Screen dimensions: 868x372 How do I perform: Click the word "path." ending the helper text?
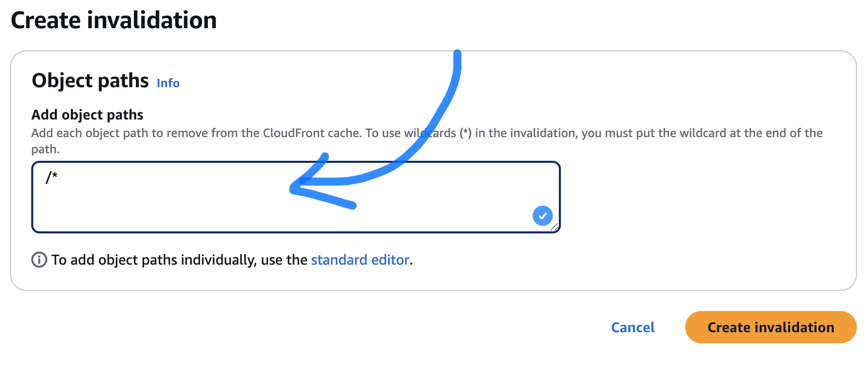click(x=45, y=149)
